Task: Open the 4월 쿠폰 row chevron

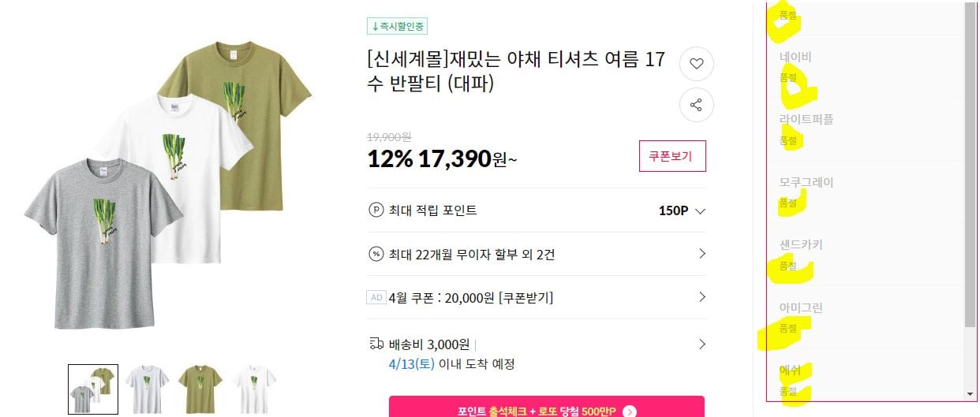Action: click(x=701, y=297)
